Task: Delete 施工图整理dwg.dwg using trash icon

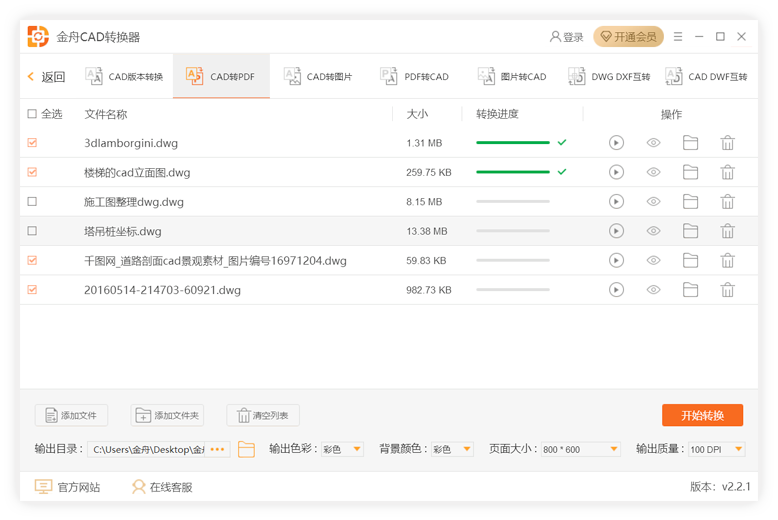Action: 728,202
